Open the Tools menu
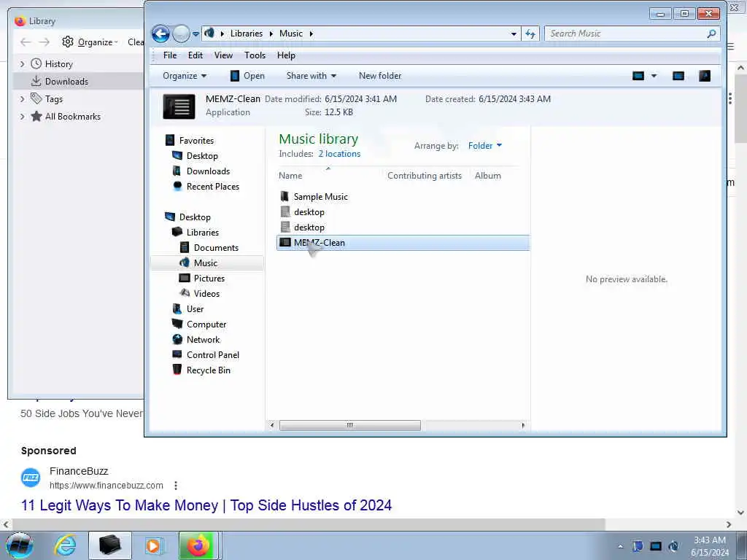747x560 pixels. click(255, 55)
